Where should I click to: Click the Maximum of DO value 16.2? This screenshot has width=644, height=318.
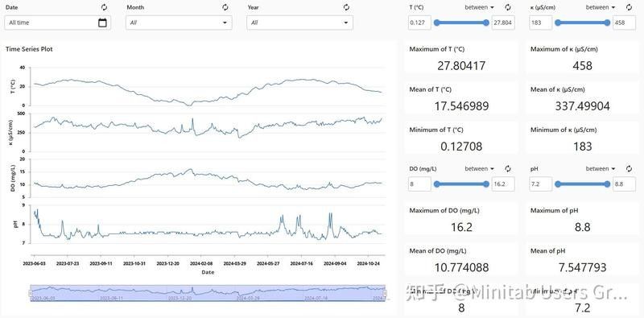click(x=461, y=227)
